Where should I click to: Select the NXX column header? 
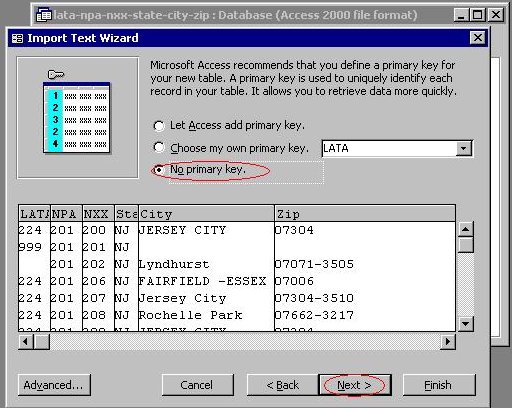pos(98,214)
